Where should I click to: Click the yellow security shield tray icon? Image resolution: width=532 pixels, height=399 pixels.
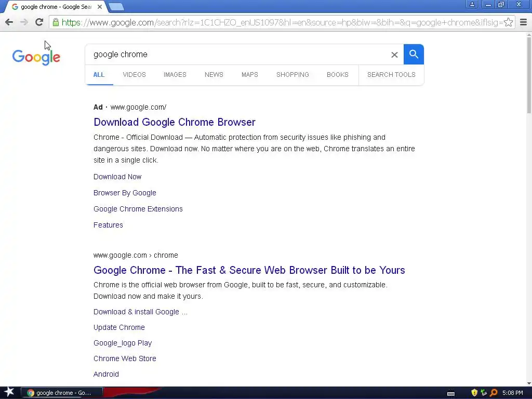474,393
